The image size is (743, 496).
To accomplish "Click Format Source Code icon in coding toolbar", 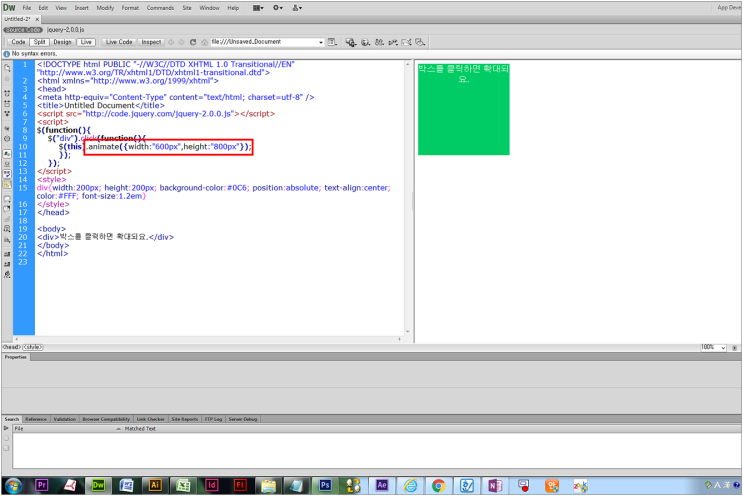I will click(7, 275).
